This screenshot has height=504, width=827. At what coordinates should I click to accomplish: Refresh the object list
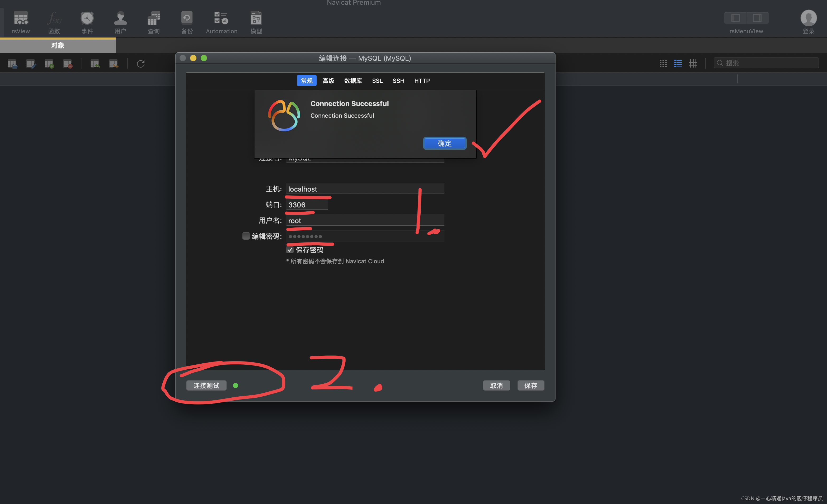[x=141, y=64]
